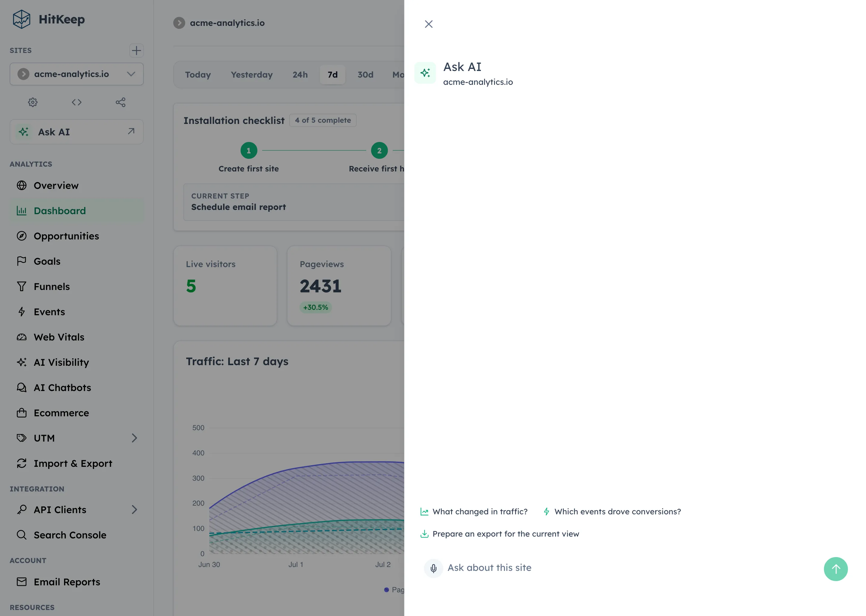Click the API Clients key icon

pyautogui.click(x=22, y=510)
